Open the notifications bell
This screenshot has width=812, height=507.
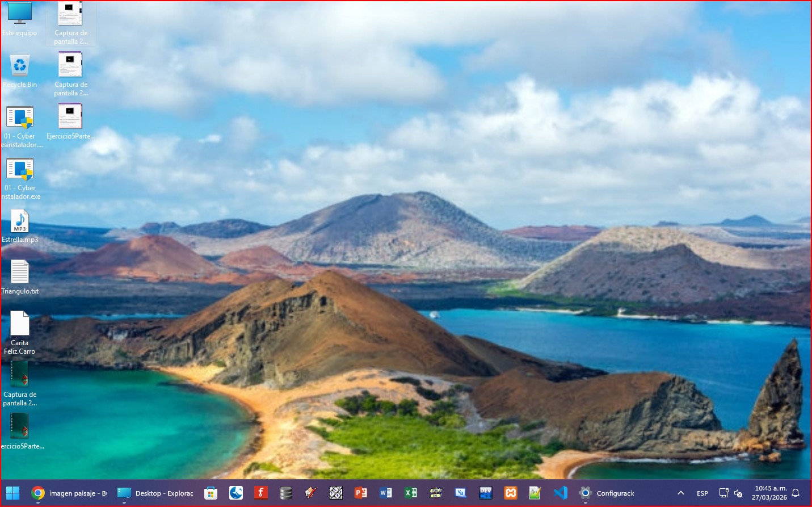[796, 493]
